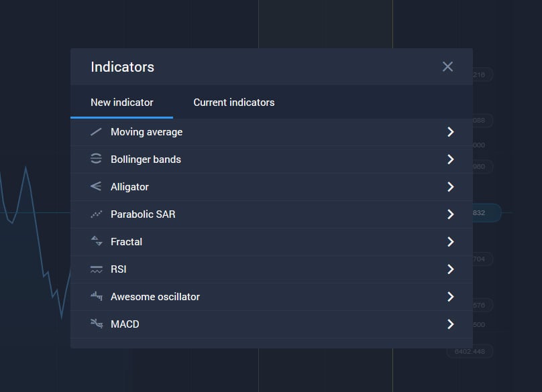Expand Moving average using its chevron arrow
Image resolution: width=542 pixels, height=392 pixels.
451,132
